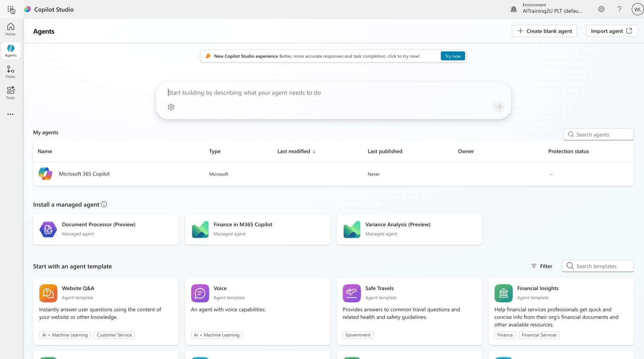This screenshot has width=644, height=359.
Task: Select Finance in M365 Copilot card title
Action: [x=243, y=225]
